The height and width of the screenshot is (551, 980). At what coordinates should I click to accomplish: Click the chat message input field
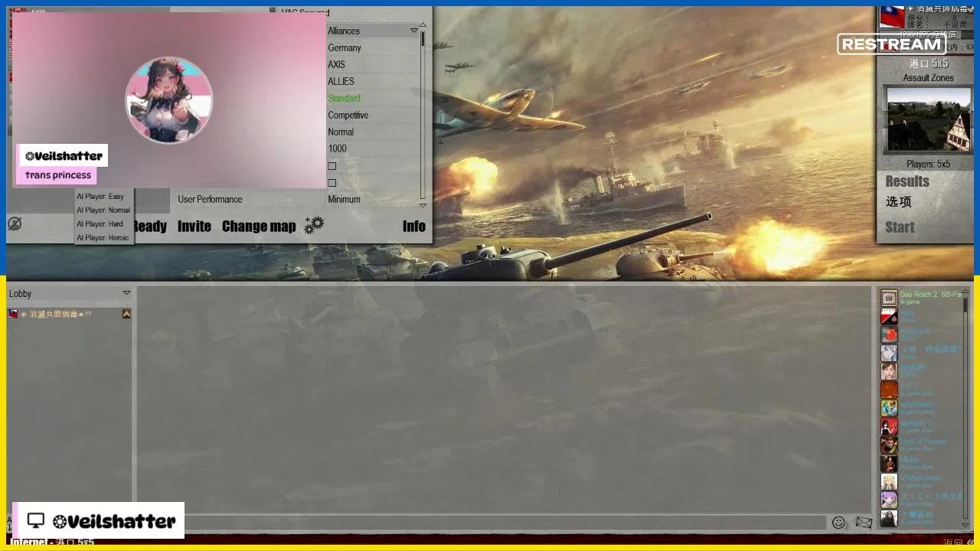point(505,523)
